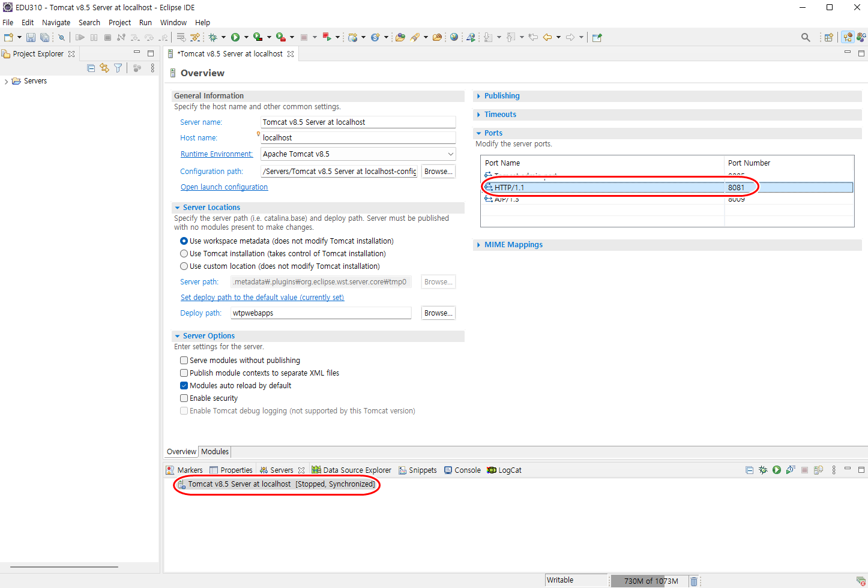Click the Coverage run toolbar icon

pyautogui.click(x=258, y=37)
